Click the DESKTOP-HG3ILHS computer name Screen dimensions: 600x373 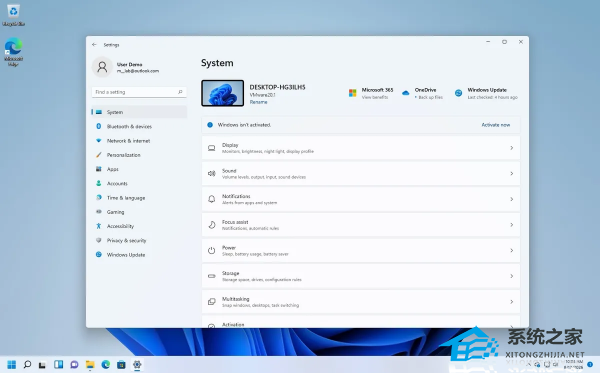pyautogui.click(x=277, y=87)
